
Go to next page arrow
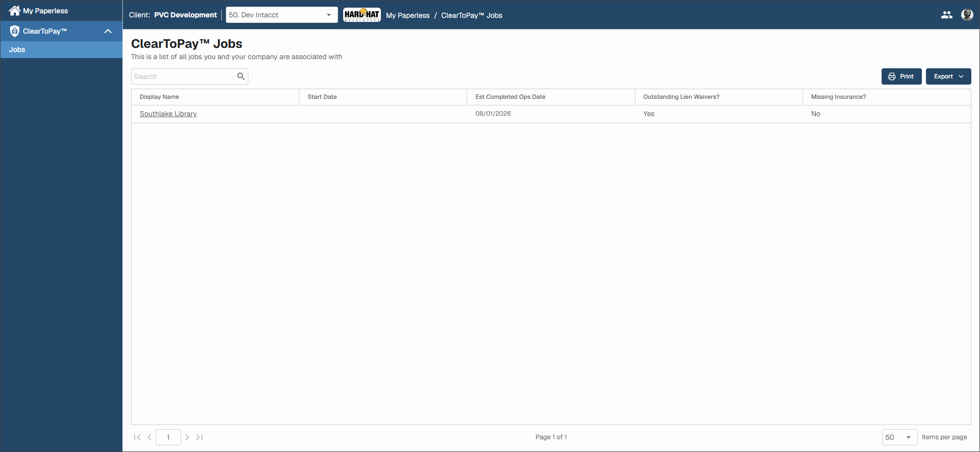(187, 437)
